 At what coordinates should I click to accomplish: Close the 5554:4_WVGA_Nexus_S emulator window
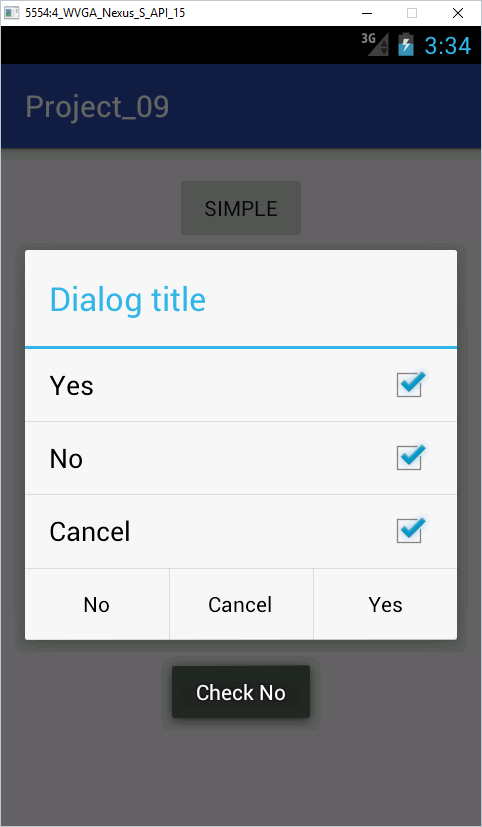(x=458, y=13)
